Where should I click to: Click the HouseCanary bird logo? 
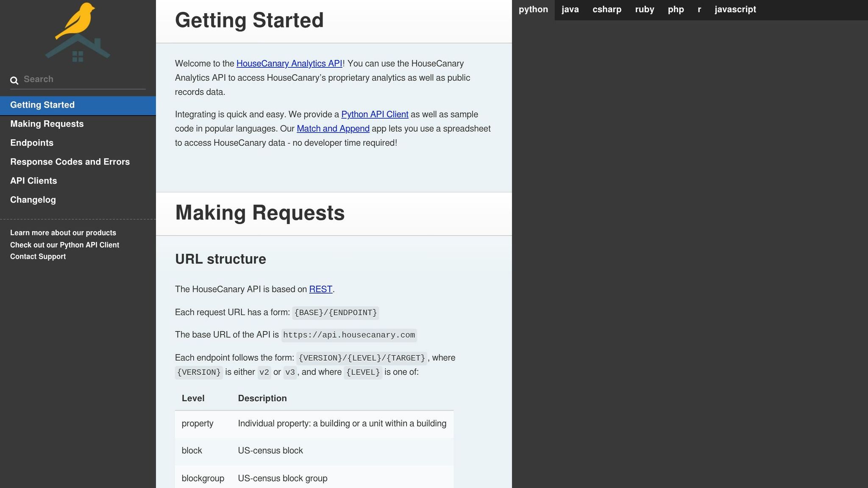78,32
